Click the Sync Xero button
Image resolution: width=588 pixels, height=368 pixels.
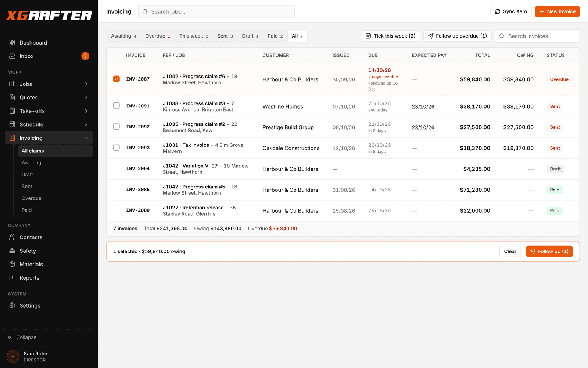511,11
